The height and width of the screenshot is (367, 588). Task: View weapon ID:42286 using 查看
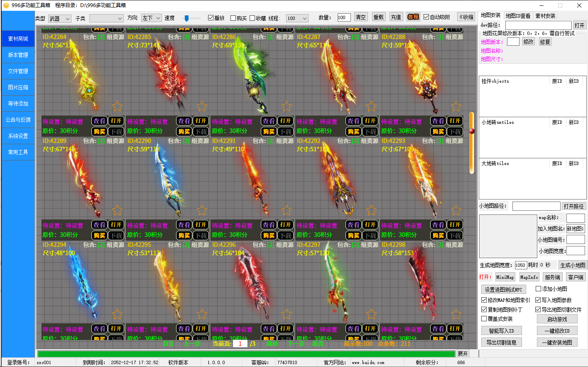[269, 121]
